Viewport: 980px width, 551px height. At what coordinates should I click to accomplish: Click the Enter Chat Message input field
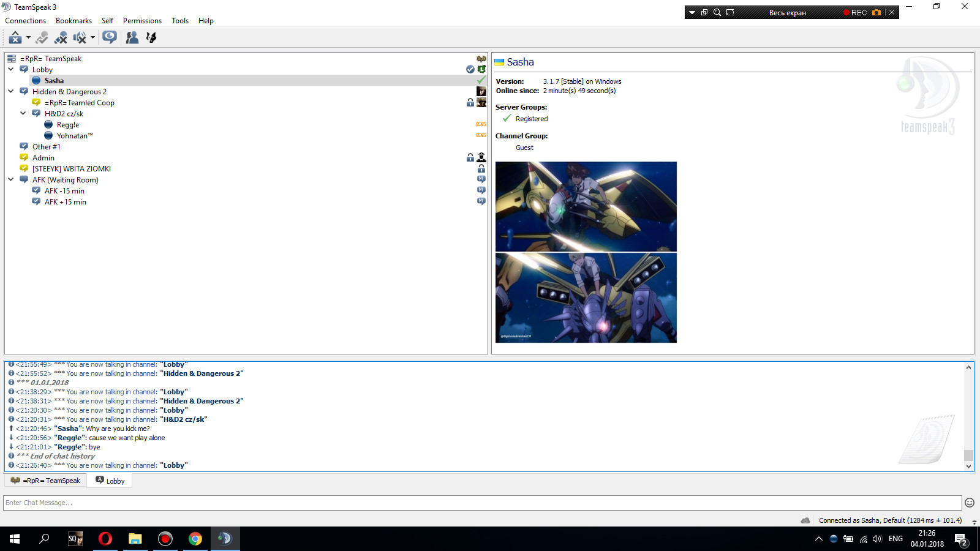coord(483,503)
